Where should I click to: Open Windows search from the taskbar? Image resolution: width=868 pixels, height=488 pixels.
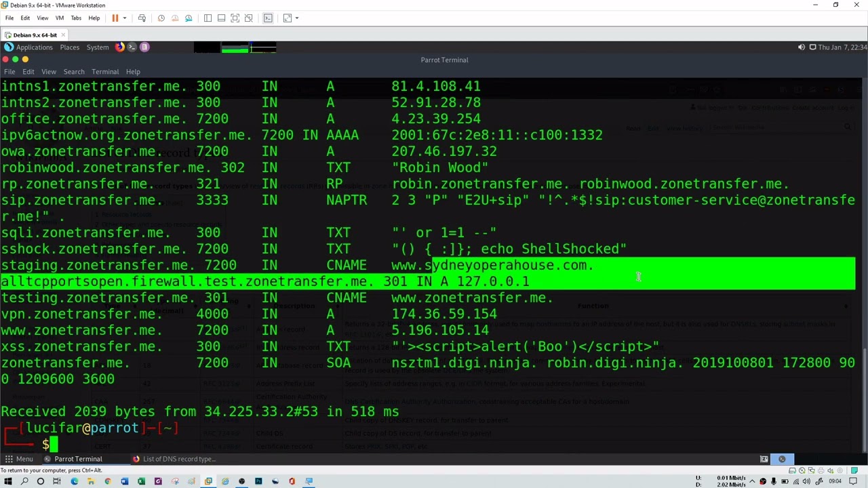[x=24, y=481]
